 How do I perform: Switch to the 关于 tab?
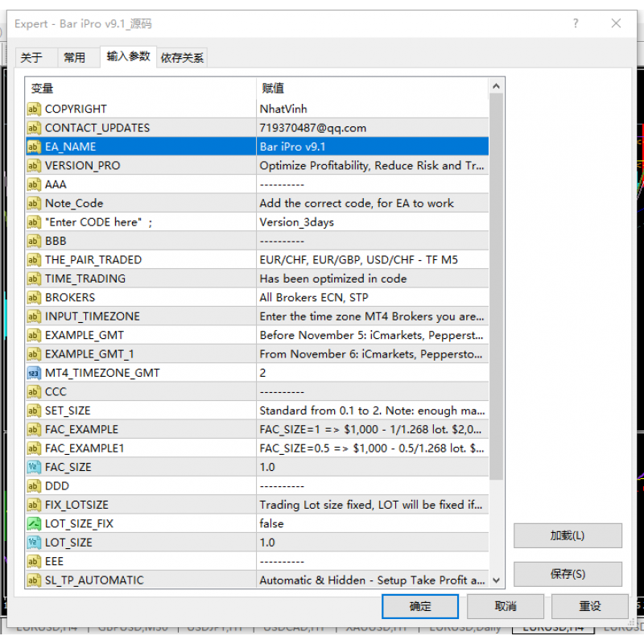pyautogui.click(x=31, y=58)
